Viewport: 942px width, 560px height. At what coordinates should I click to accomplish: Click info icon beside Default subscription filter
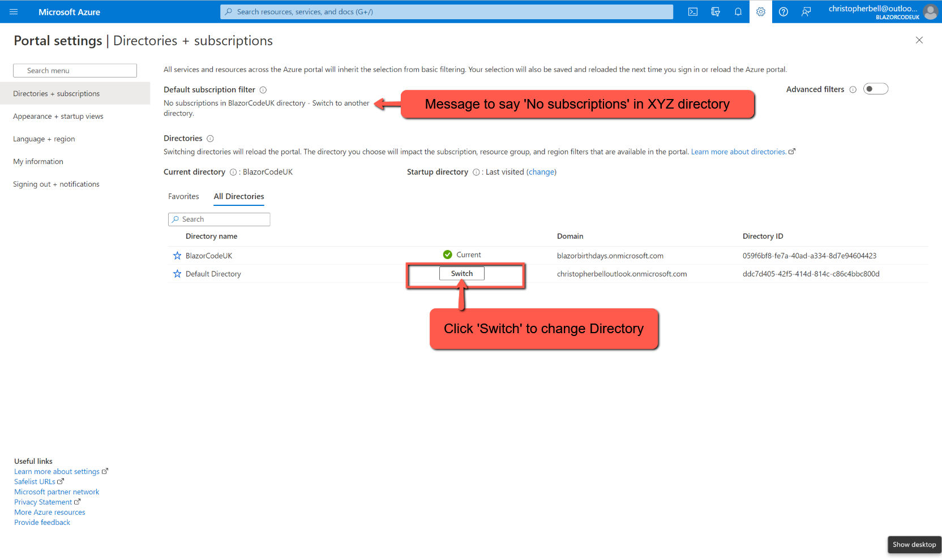pos(263,89)
